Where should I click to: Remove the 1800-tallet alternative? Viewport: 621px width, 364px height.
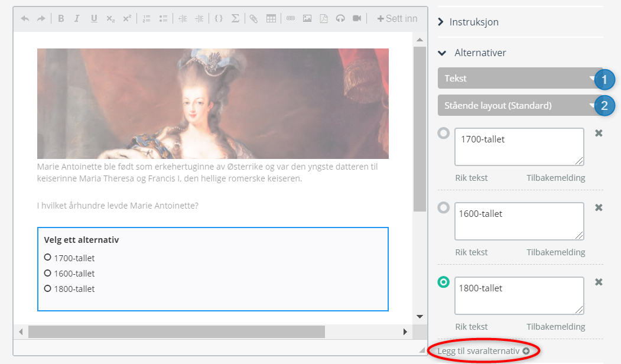(x=599, y=282)
